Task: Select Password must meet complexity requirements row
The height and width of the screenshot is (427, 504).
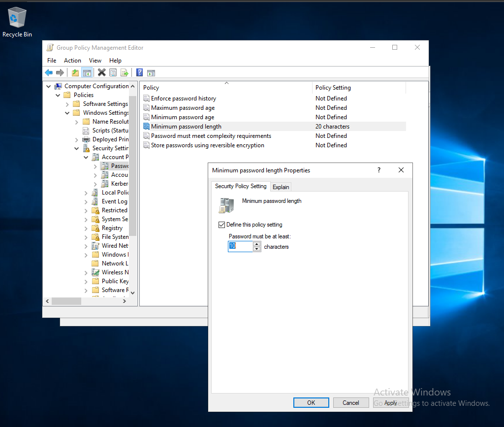Action: click(274, 136)
